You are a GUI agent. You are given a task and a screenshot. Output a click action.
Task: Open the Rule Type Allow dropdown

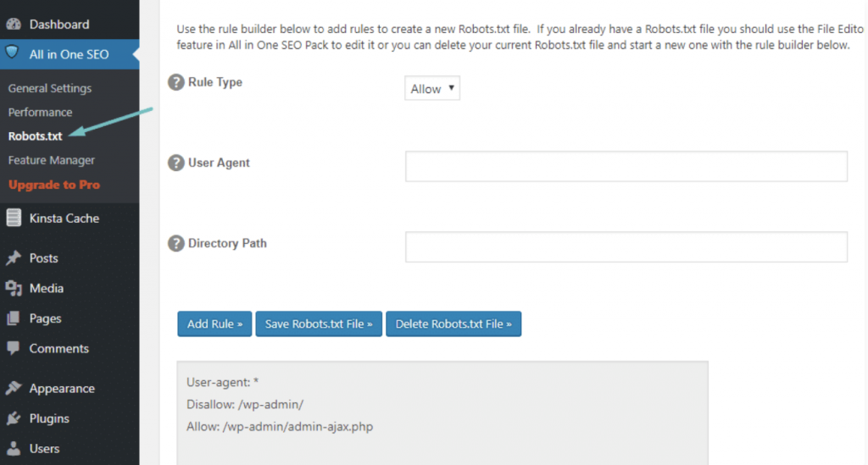point(432,88)
